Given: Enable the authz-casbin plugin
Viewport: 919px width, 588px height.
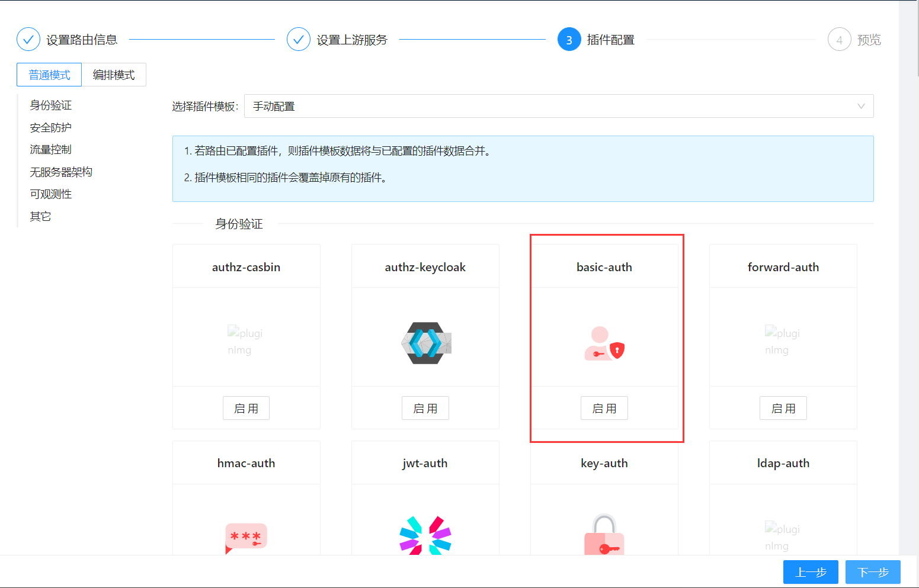Looking at the screenshot, I should [246, 408].
